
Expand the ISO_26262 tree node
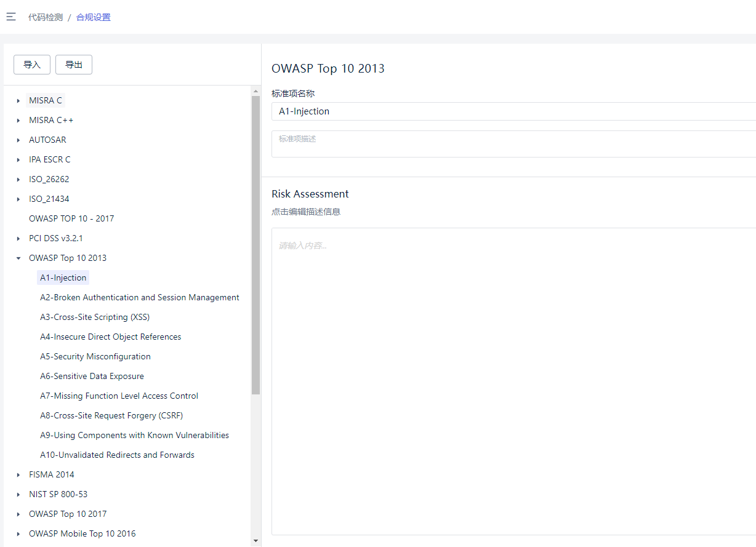[18, 180]
